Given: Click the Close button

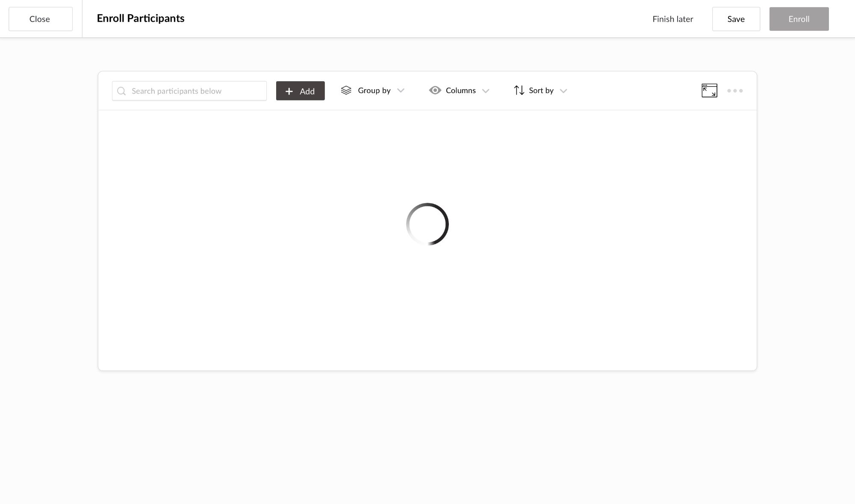Looking at the screenshot, I should pos(40,19).
